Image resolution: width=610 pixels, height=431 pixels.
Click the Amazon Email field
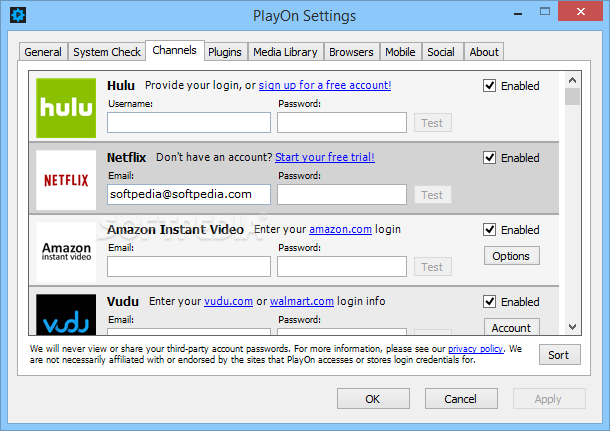[x=189, y=266]
